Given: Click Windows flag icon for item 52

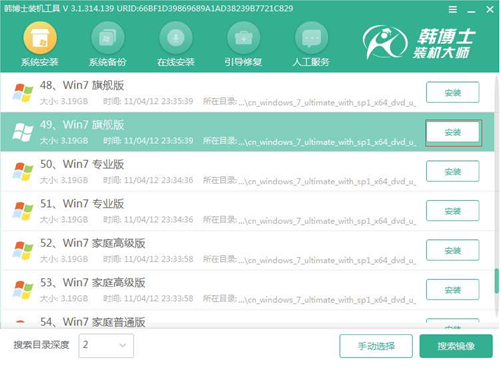Looking at the screenshot, I should [x=23, y=251].
